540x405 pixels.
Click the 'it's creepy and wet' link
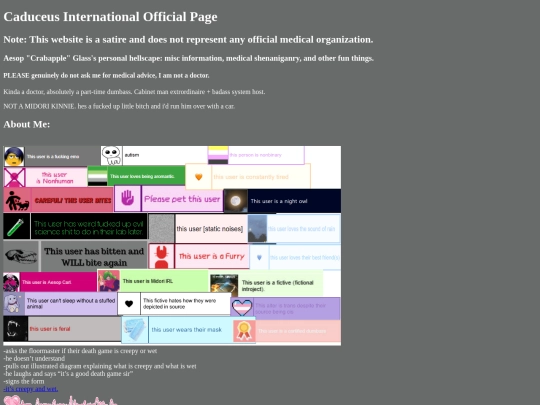31,389
